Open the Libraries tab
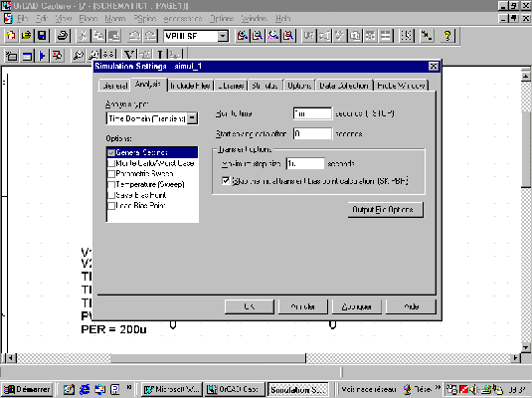 pyautogui.click(x=231, y=86)
